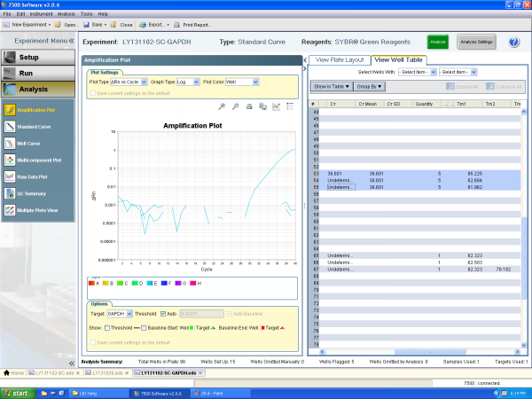Click the Analysis Settings button
The height and width of the screenshot is (399, 532).
pyautogui.click(x=475, y=42)
